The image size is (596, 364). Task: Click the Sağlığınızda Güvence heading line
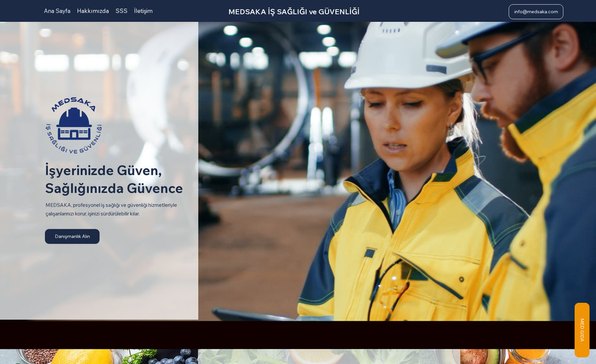coord(114,188)
